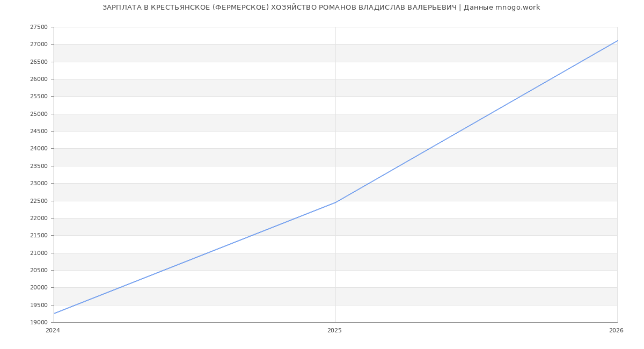The height and width of the screenshot is (349, 644).
Task: Click the chart title text
Action: click(321, 8)
